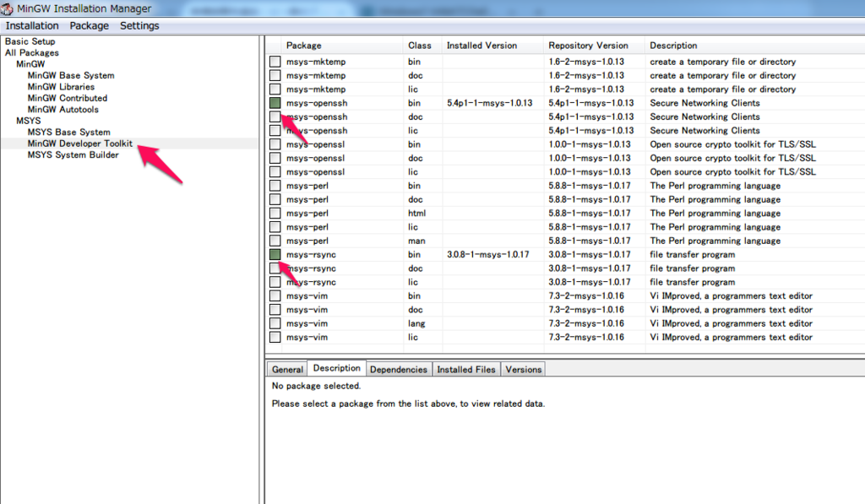Click installed version 5.4p1-1-msys-1.0.13
Image resolution: width=865 pixels, height=504 pixels.
pos(489,103)
